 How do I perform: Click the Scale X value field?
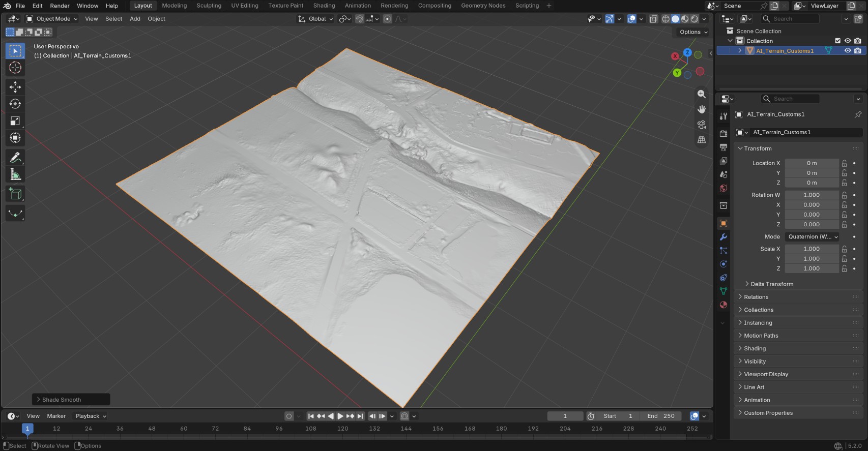[x=812, y=249]
